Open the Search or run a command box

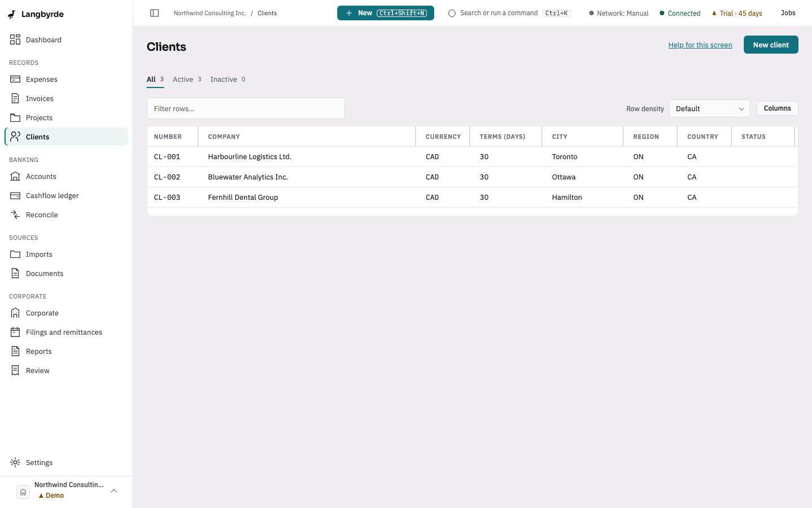509,13
